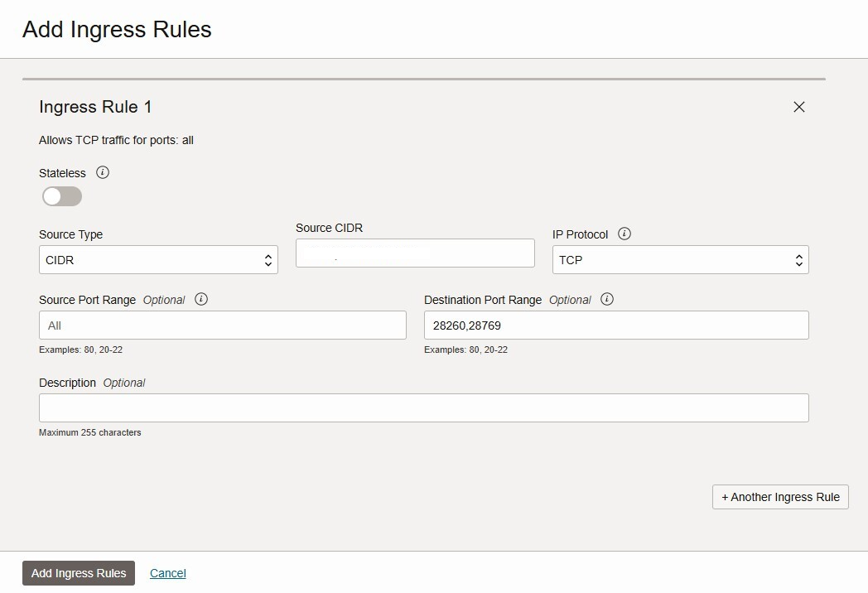868x593 pixels.
Task: Toggle the Stateless switch
Action: click(x=62, y=196)
